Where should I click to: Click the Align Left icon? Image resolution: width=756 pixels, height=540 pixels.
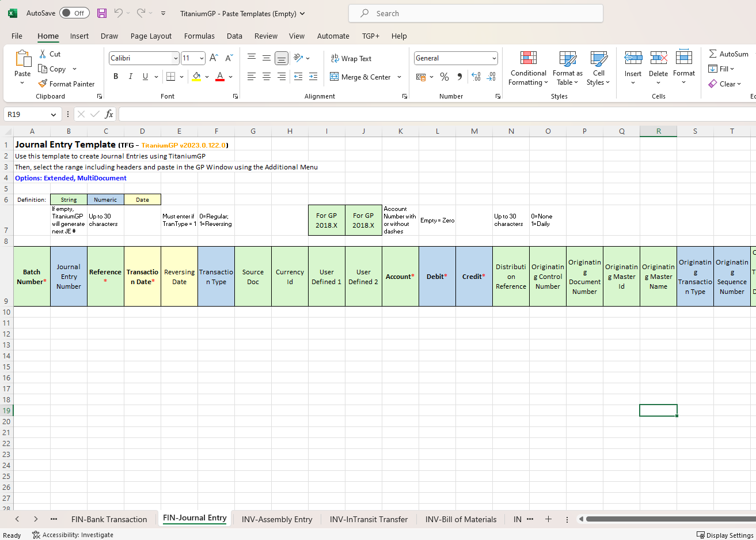coord(252,76)
